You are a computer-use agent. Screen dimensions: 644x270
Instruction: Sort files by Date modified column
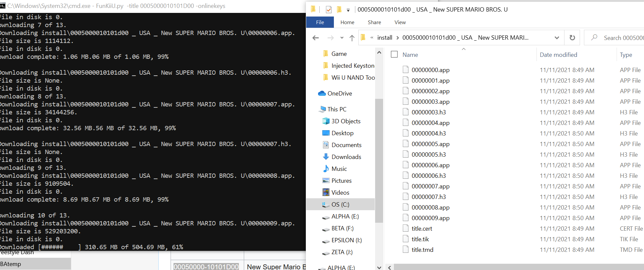(559, 55)
